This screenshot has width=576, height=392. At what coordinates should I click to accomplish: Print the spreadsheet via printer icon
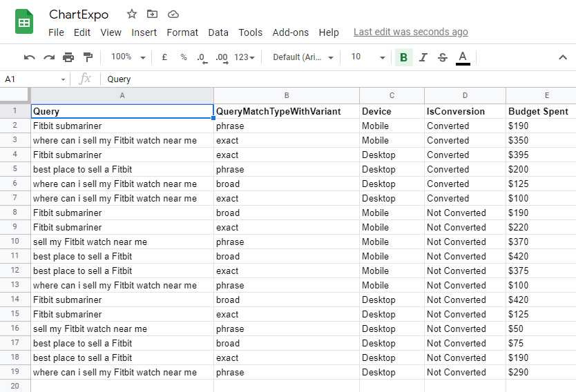pyautogui.click(x=68, y=57)
